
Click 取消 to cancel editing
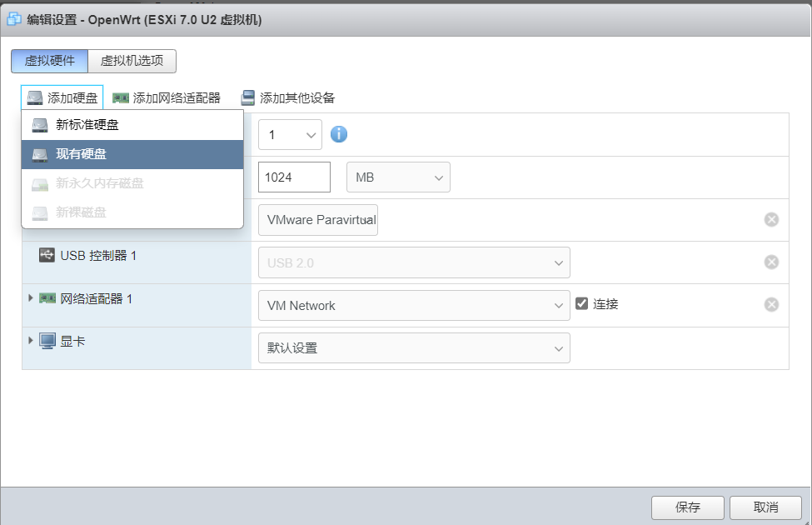(766, 507)
